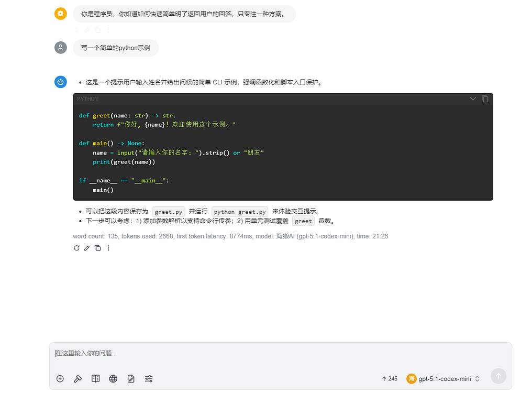
Task: Click the PYTHON language label
Action: pyautogui.click(x=87, y=99)
